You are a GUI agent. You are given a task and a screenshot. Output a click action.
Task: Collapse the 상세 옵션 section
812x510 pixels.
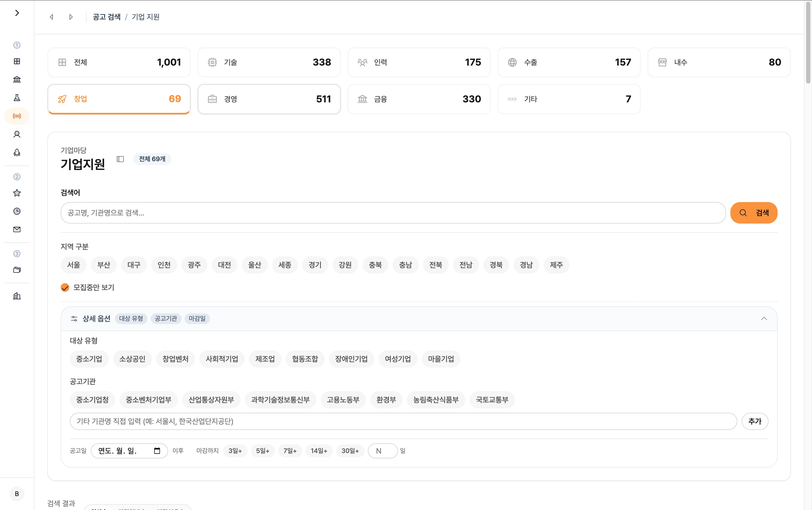764,319
